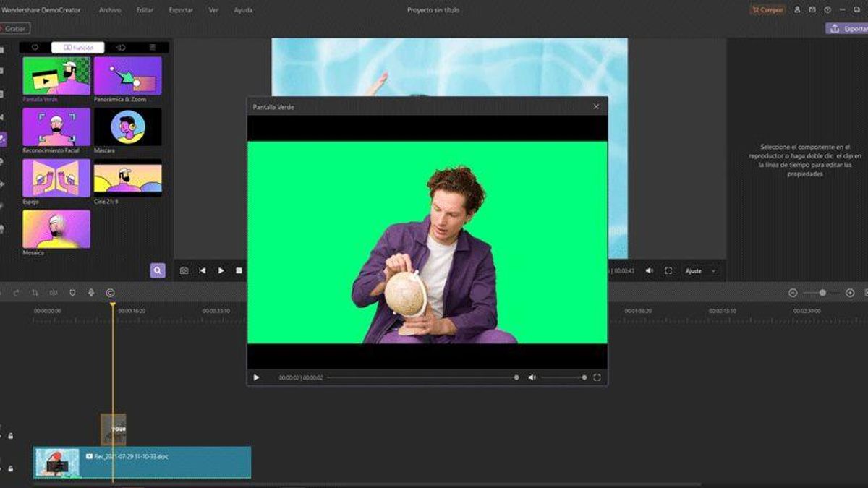Select the crop tool in timeline toolbar

(x=35, y=293)
